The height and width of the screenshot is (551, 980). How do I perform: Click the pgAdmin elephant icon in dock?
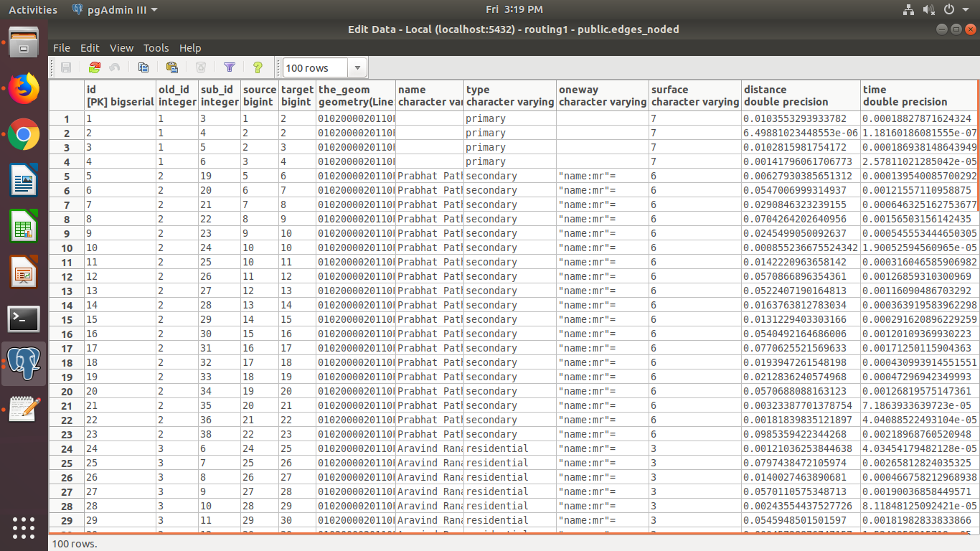(x=24, y=364)
